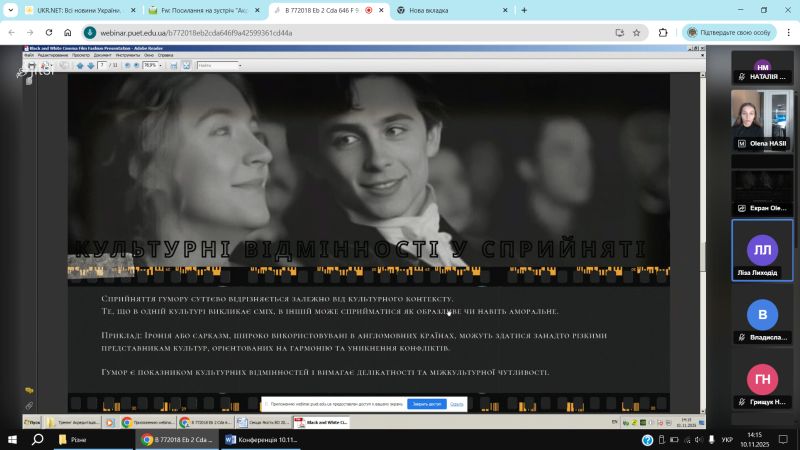Open a new browser tab with plus

[x=523, y=10]
